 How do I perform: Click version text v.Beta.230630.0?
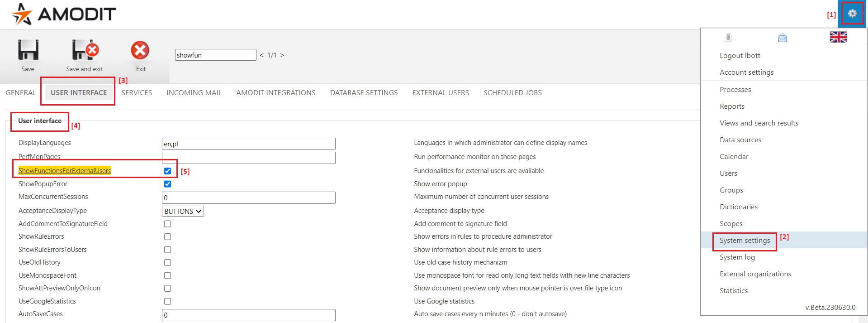(x=830, y=307)
